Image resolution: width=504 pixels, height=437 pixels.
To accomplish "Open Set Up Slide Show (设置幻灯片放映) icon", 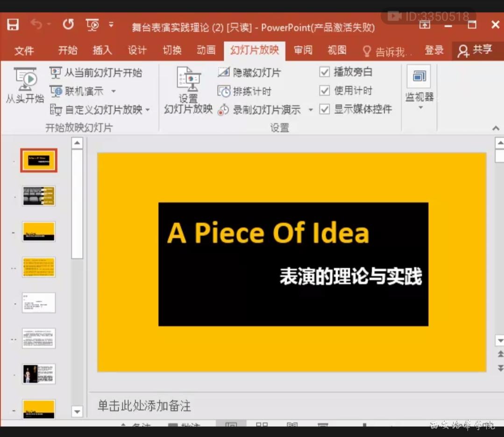I will point(188,79).
